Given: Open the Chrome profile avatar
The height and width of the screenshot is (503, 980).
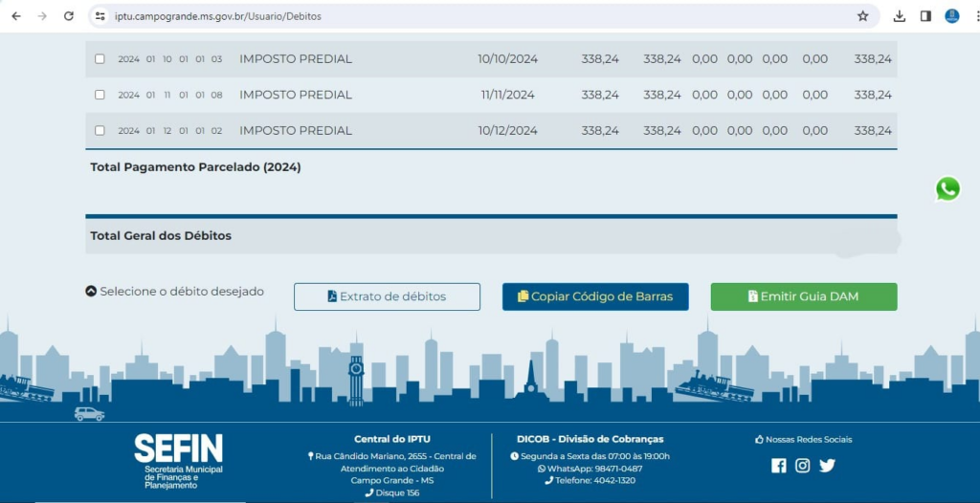Looking at the screenshot, I should click(952, 16).
